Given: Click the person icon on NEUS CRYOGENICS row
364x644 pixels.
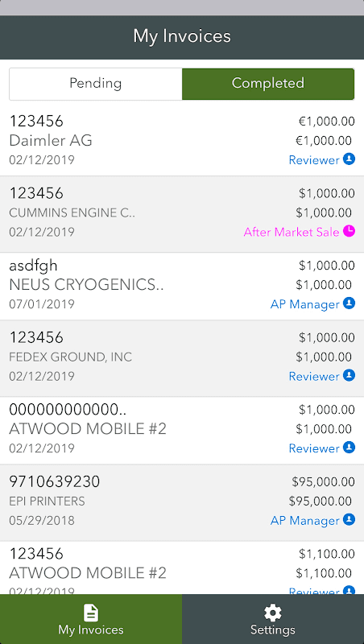Looking at the screenshot, I should pos(349,303).
